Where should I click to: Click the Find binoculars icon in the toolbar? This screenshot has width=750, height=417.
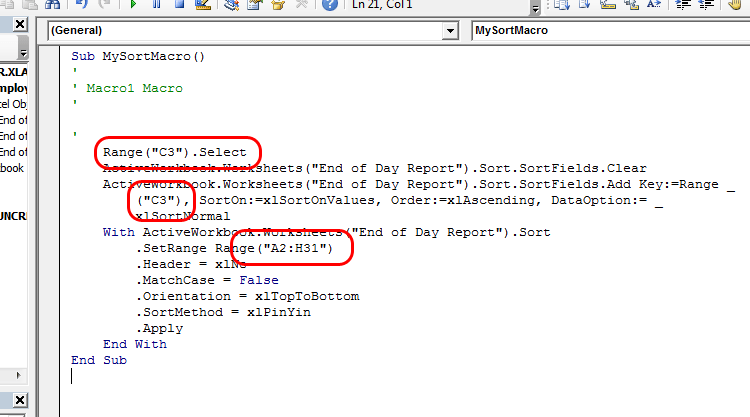[52, 4]
